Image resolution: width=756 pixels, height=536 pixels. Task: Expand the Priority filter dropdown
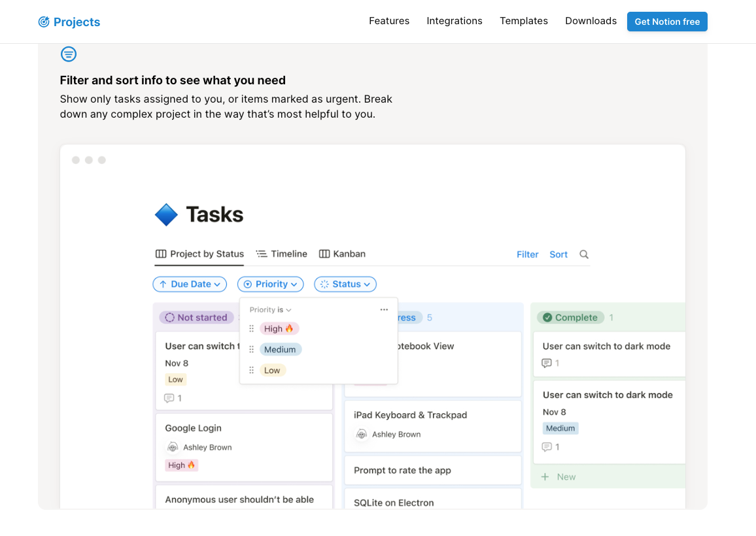(271, 284)
